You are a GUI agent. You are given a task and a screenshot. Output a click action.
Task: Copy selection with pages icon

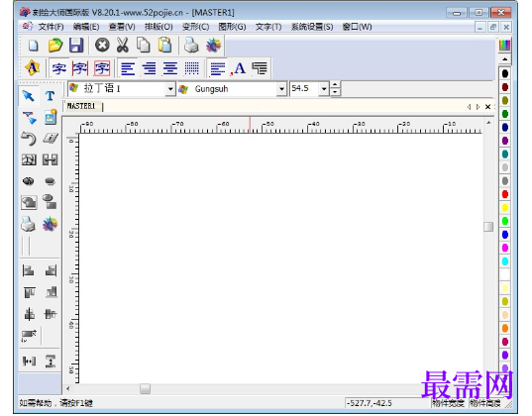click(144, 46)
